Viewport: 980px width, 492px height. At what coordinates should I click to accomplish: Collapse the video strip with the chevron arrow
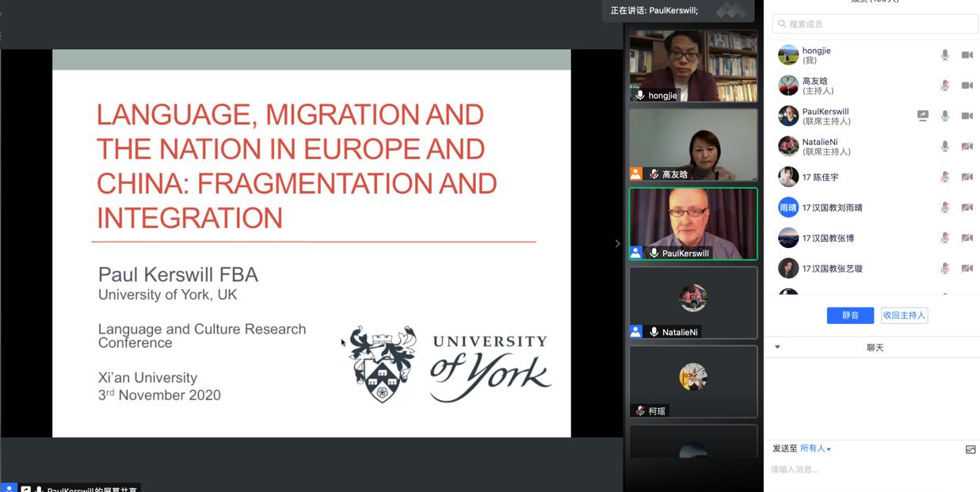(x=617, y=243)
